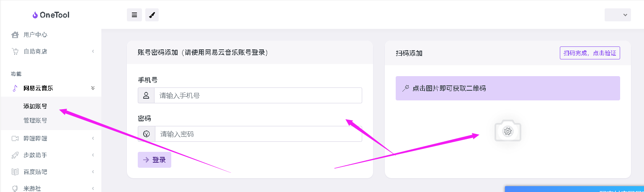This screenshot has width=644, height=192.
Task: Toggle sidebar with hamburger menu icon
Action: click(x=134, y=15)
